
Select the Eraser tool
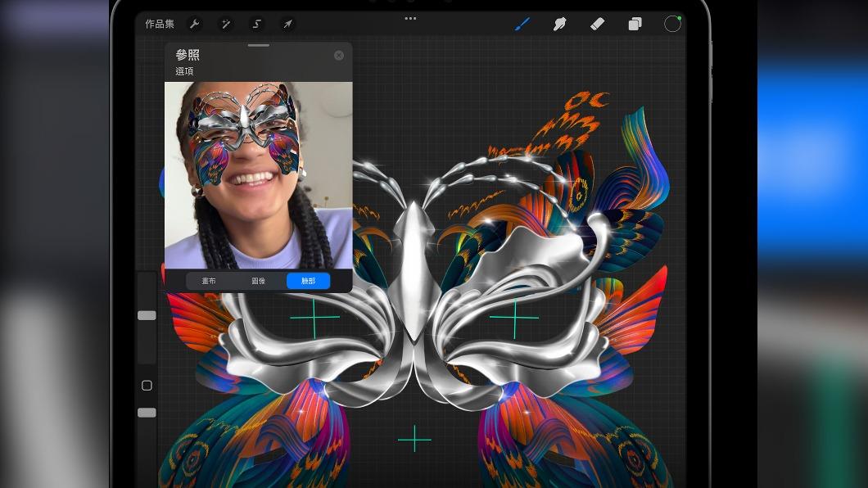click(597, 24)
